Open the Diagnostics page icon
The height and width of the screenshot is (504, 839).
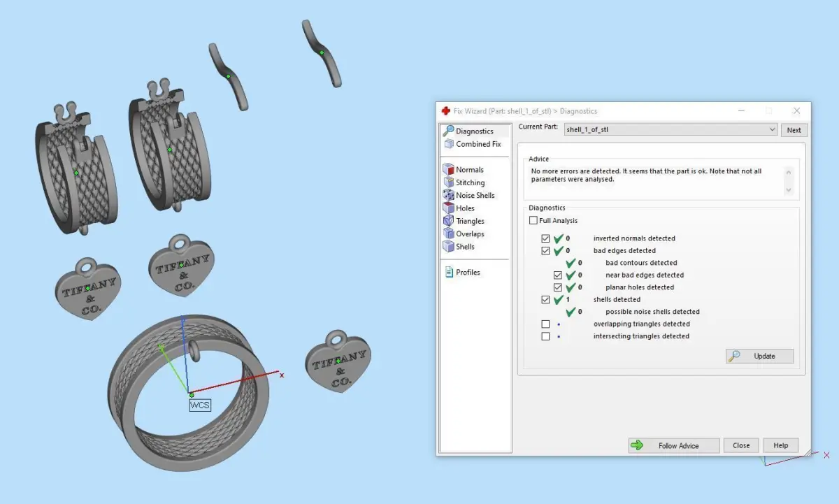448,131
